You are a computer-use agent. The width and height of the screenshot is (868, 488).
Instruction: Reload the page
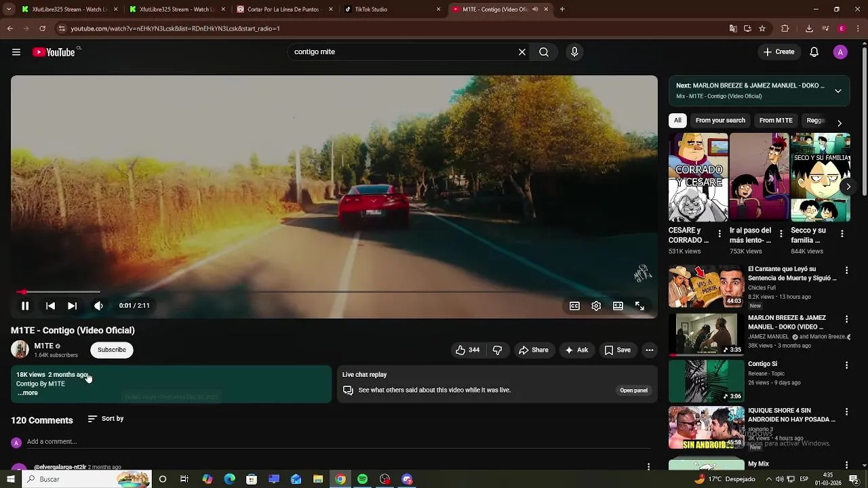click(x=42, y=28)
